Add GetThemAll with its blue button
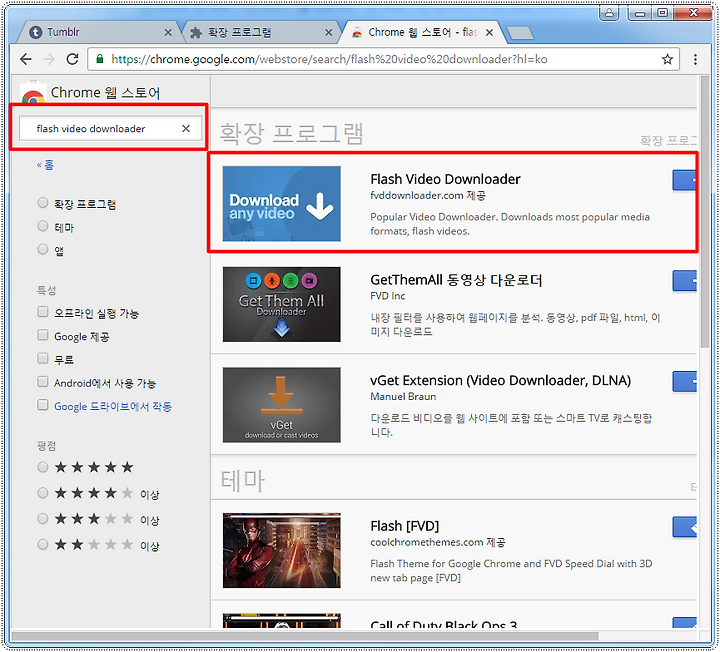The height and width of the screenshot is (652, 720). click(685, 281)
